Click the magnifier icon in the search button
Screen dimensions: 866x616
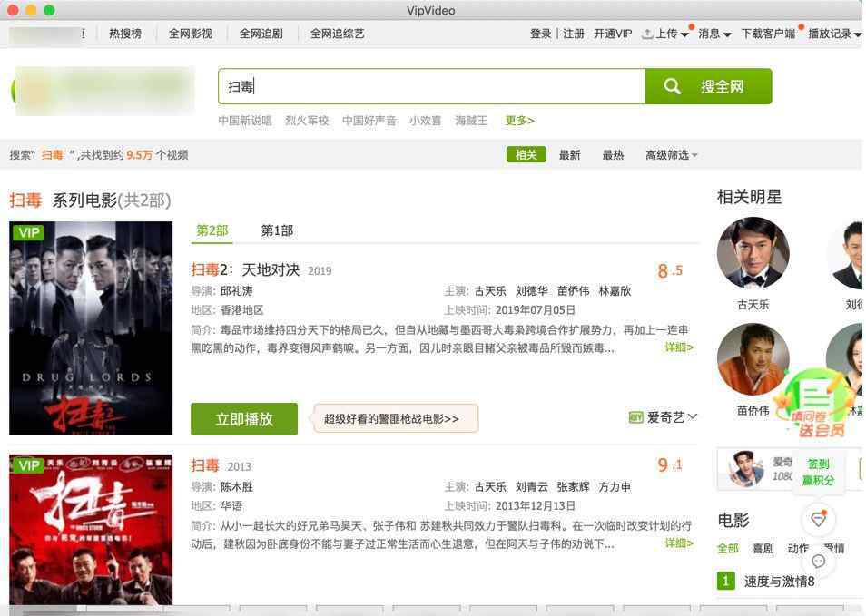click(x=672, y=86)
